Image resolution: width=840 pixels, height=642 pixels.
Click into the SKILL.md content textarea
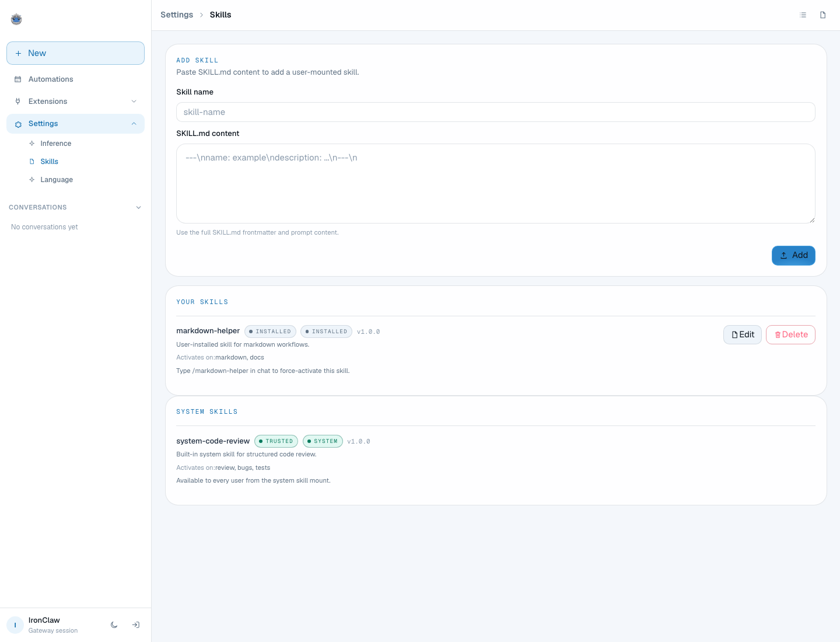(x=496, y=183)
